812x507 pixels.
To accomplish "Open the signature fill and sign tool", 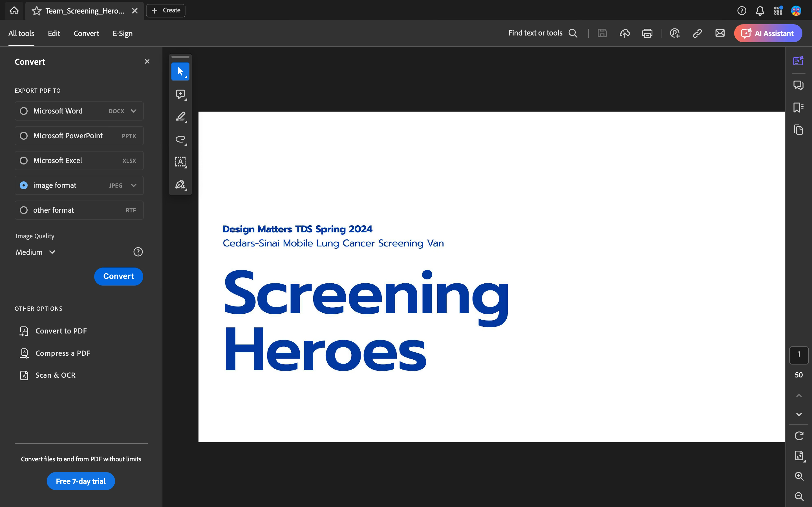I will point(180,184).
